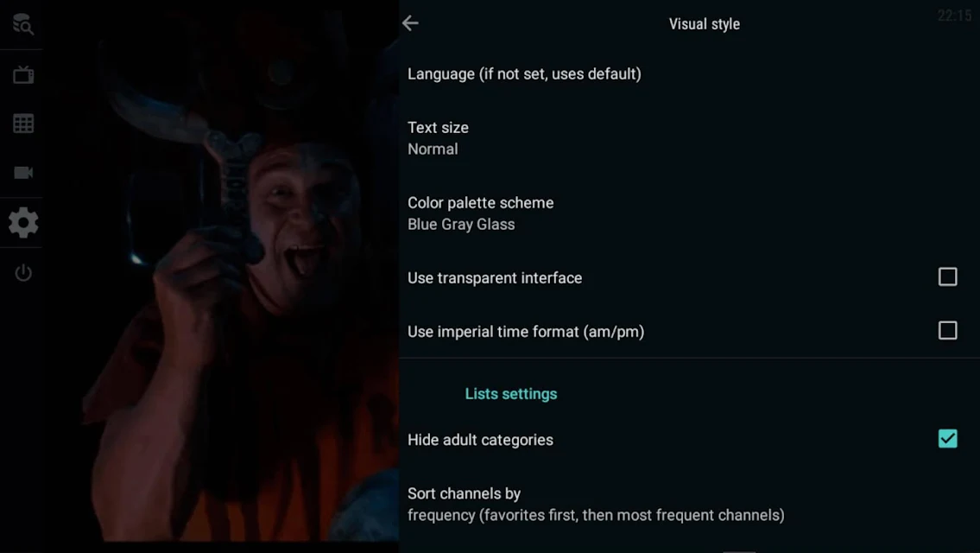The image size is (980, 553).
Task: Click the Lists settings section header
Action: click(510, 393)
